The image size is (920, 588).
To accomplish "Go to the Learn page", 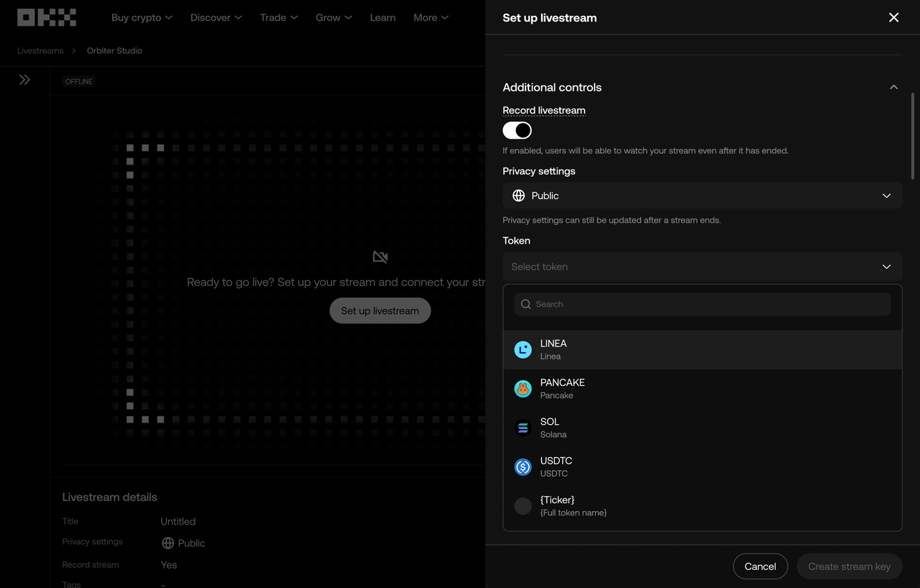I will point(382,17).
